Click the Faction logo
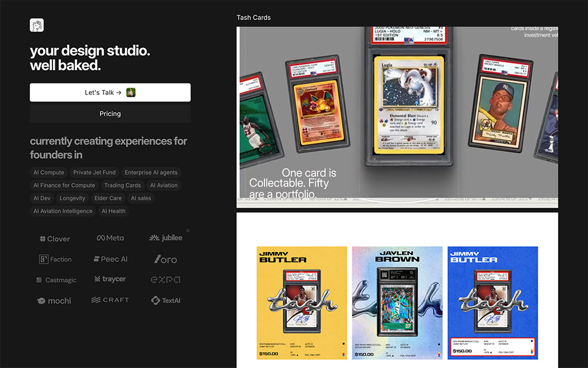 55,259
